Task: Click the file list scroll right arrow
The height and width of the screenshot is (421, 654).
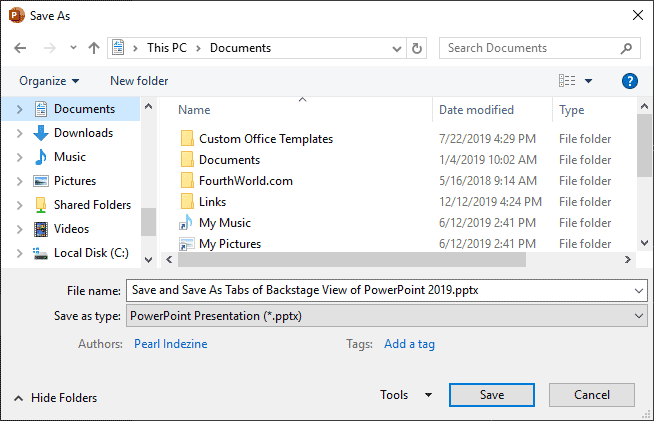Action: point(627,260)
